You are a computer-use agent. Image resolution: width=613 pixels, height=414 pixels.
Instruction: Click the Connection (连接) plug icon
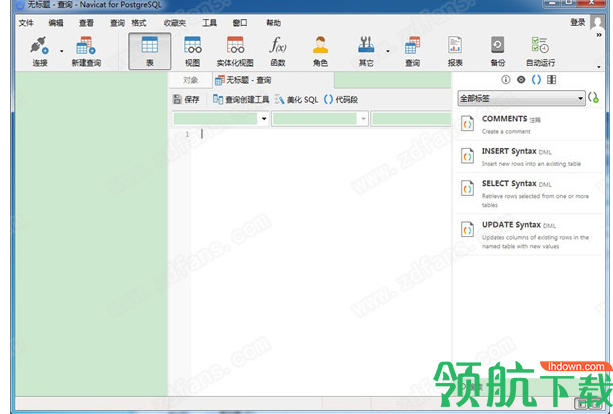[x=39, y=46]
